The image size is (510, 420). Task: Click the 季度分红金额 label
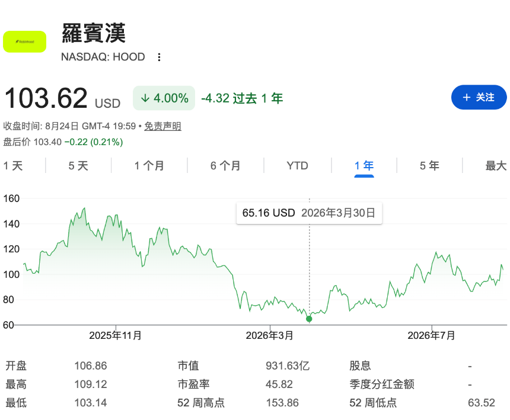click(382, 384)
